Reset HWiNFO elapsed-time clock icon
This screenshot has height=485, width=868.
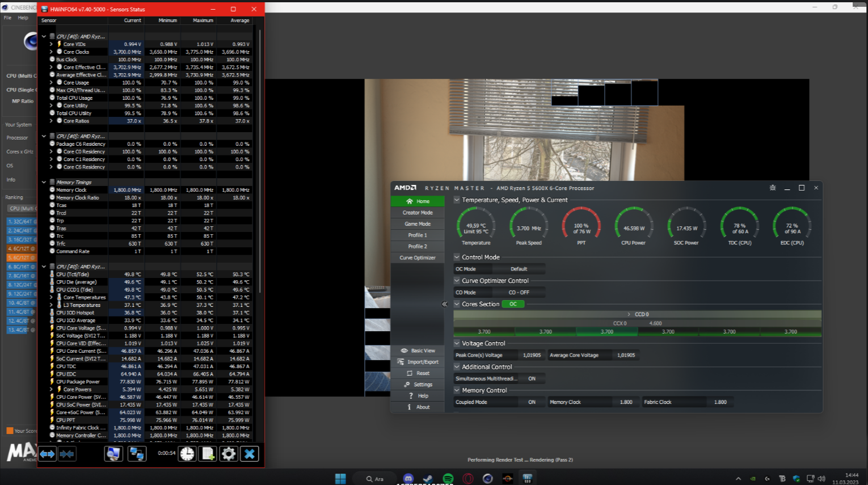[x=187, y=453]
